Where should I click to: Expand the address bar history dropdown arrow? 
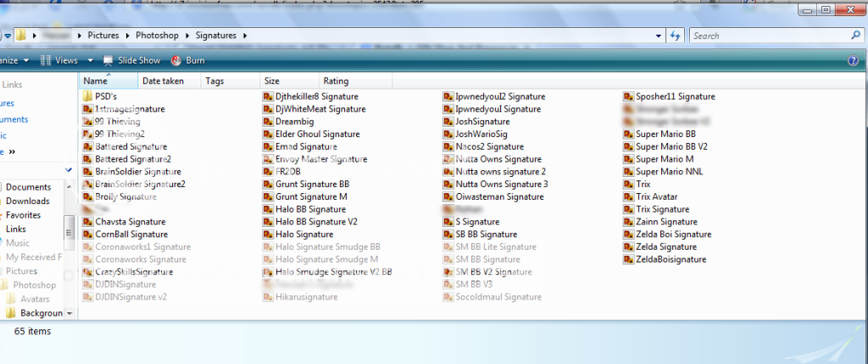coord(658,36)
